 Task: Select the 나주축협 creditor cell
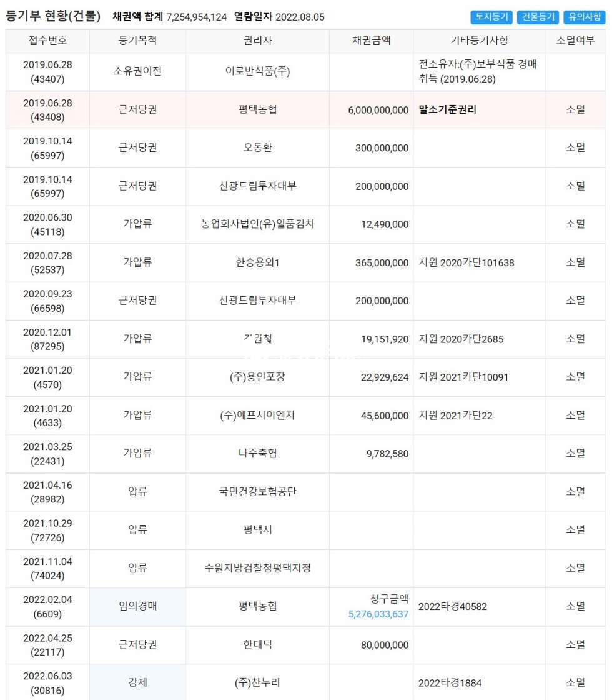257,454
